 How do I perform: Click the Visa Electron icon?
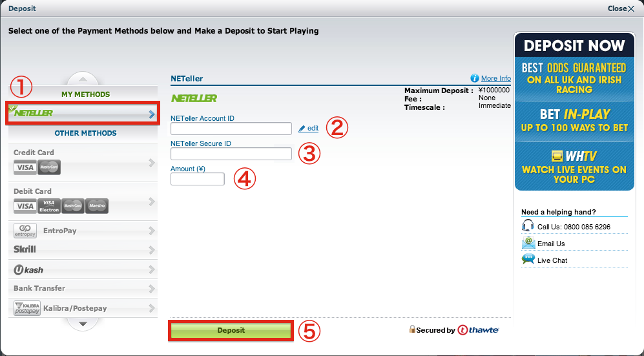[49, 206]
